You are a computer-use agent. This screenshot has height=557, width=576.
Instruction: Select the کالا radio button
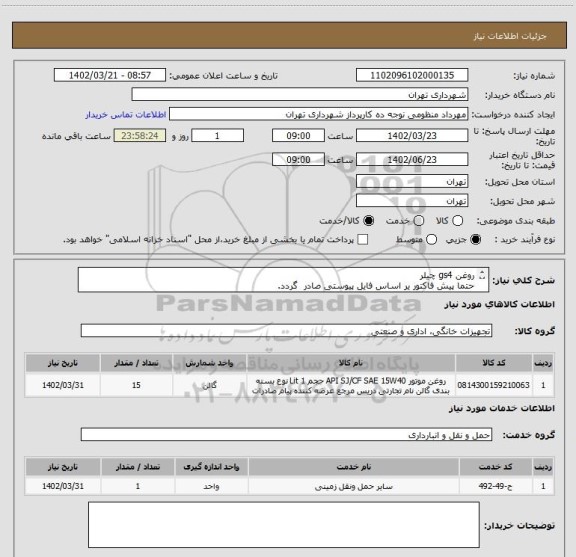(x=457, y=221)
